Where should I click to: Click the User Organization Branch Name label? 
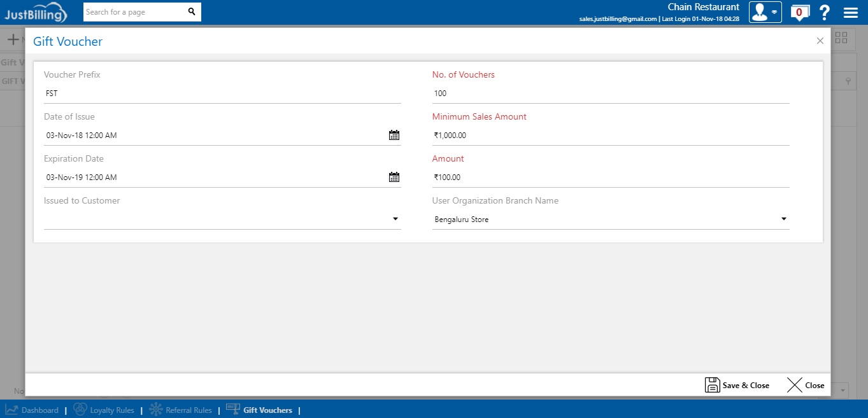click(495, 200)
